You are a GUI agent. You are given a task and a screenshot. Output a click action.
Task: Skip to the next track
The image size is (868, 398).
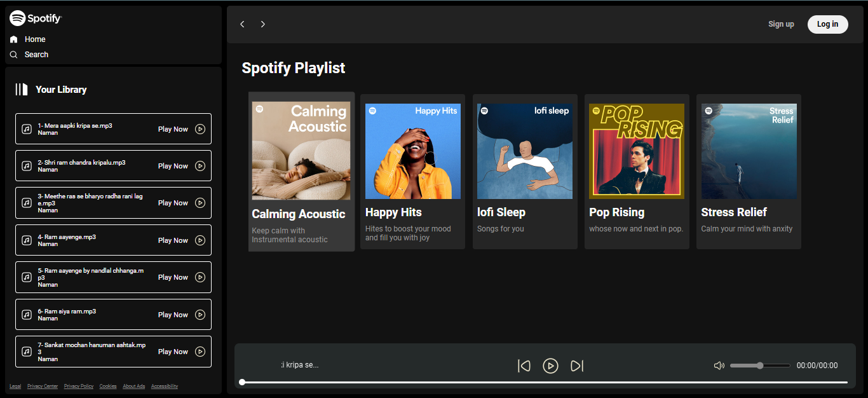(x=577, y=366)
